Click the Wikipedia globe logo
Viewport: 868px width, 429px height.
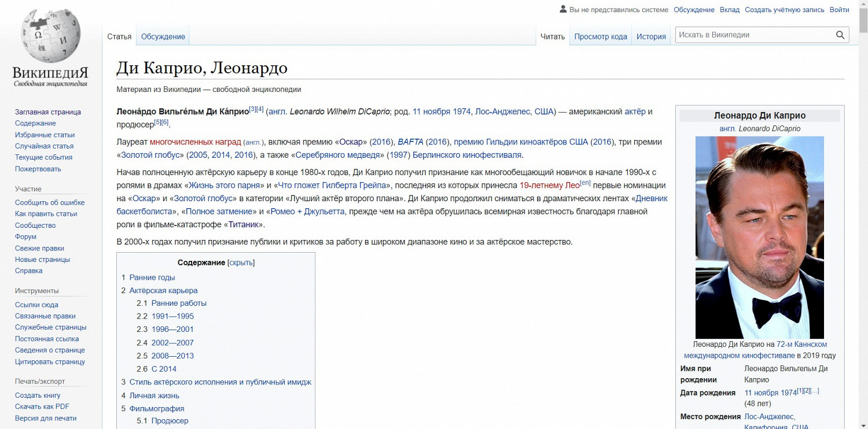[x=51, y=36]
